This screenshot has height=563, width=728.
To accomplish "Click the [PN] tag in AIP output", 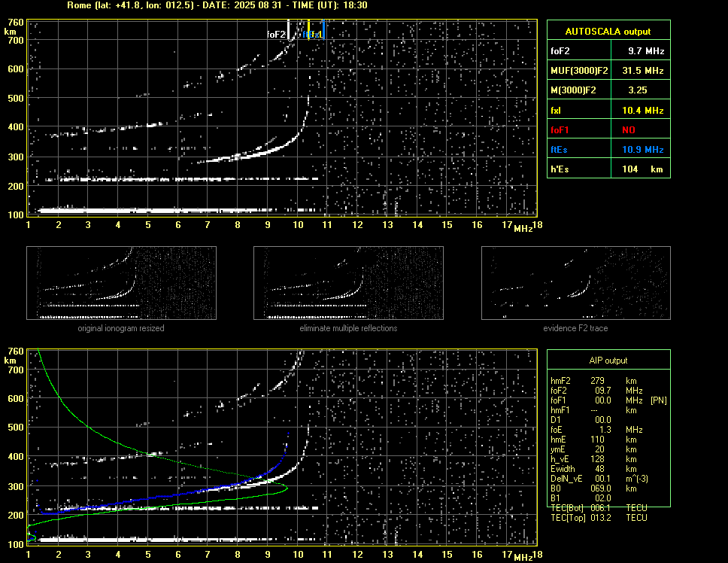I will pyautogui.click(x=659, y=400).
